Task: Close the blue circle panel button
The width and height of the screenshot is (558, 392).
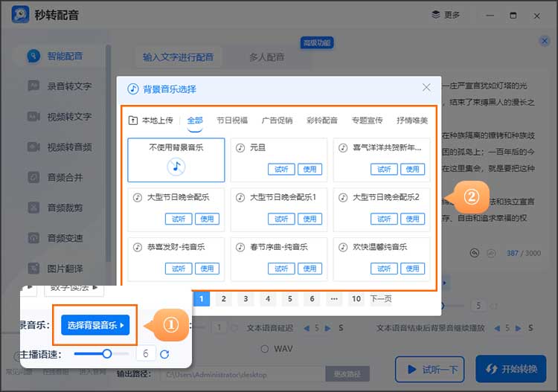Action: [x=544, y=41]
